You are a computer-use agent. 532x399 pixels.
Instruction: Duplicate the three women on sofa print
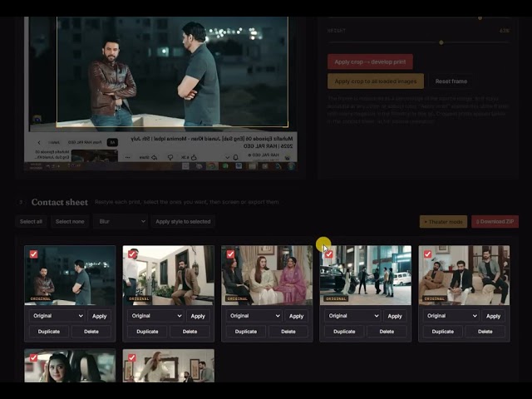click(246, 332)
